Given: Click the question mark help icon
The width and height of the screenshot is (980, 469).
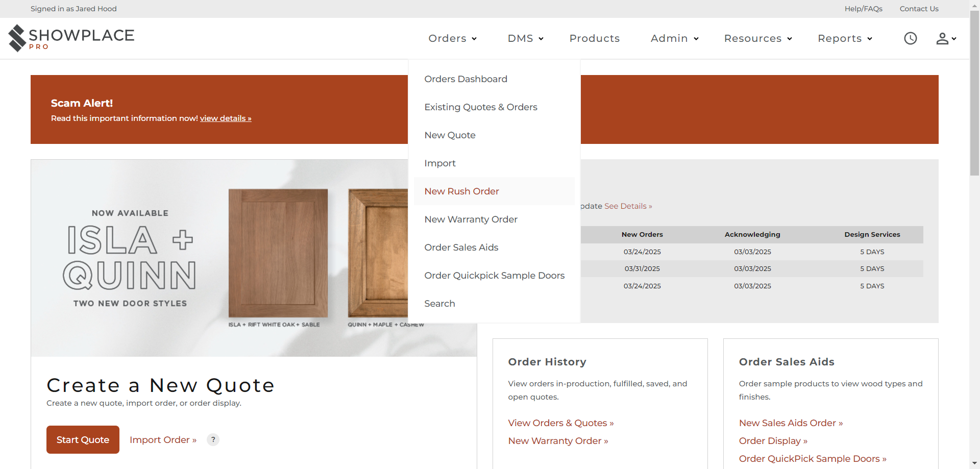Looking at the screenshot, I should pyautogui.click(x=213, y=439).
